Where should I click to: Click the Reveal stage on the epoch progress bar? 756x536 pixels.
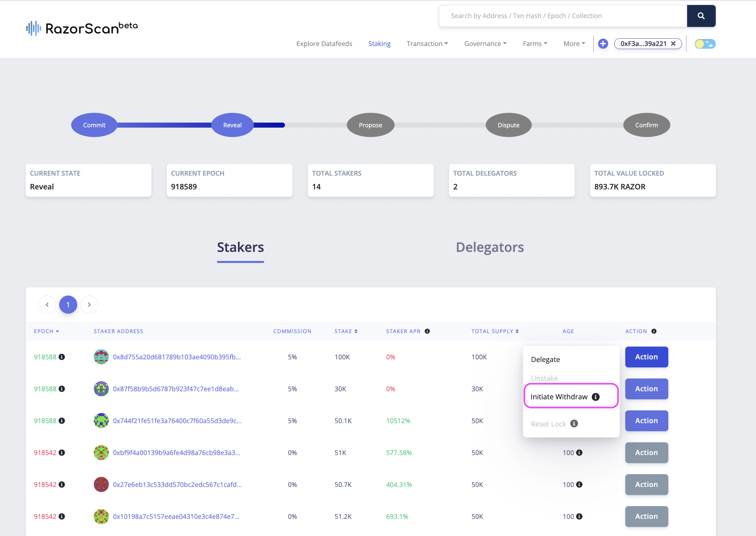(232, 125)
